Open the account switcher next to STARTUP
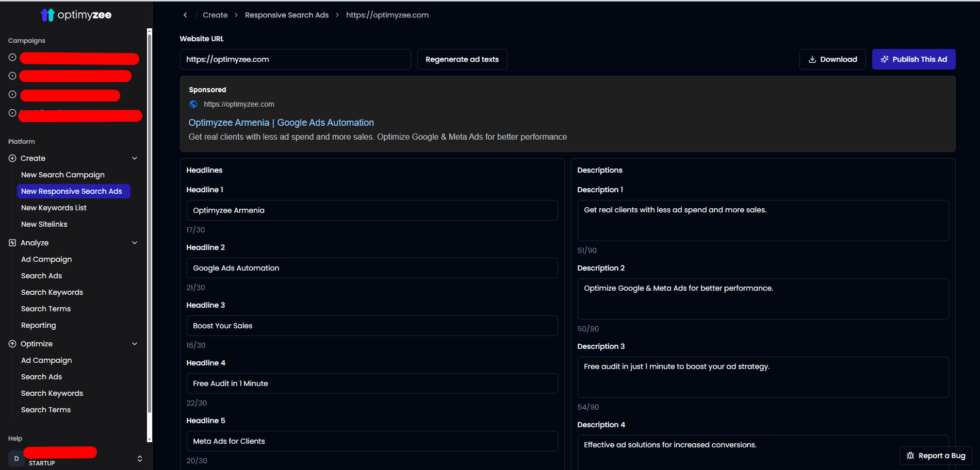The height and width of the screenshot is (470, 980). pos(139,458)
